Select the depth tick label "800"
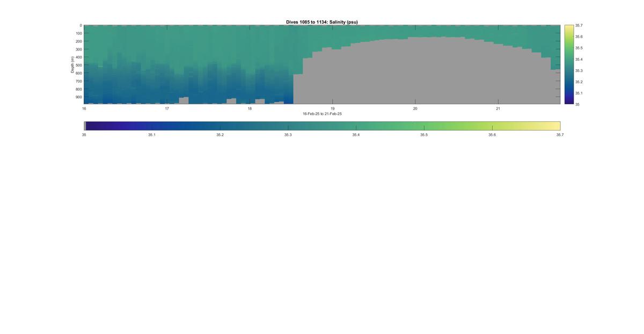This screenshot has width=644, height=334. coord(78,90)
